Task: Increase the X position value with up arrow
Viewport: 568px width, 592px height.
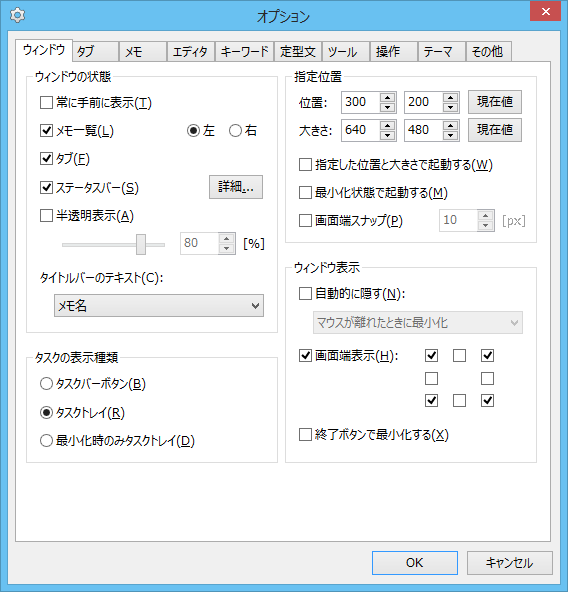Action: (x=387, y=98)
